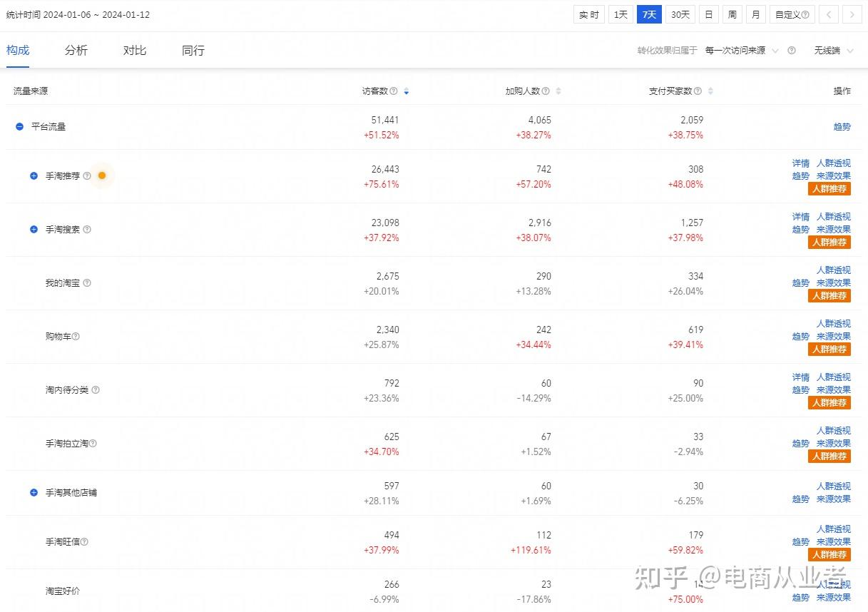Click 人群推荐 badge in 手淘旺信 row
Image resolution: width=868 pixels, height=612 pixels.
[x=829, y=555]
